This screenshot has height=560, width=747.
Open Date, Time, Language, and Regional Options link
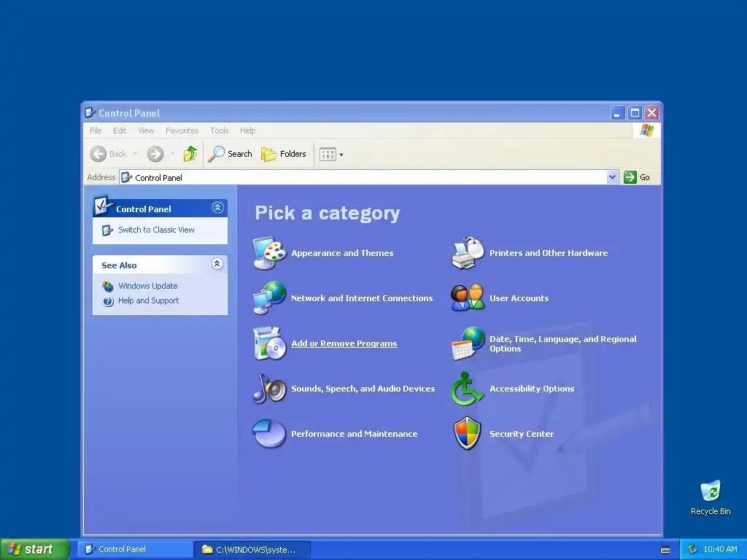562,344
